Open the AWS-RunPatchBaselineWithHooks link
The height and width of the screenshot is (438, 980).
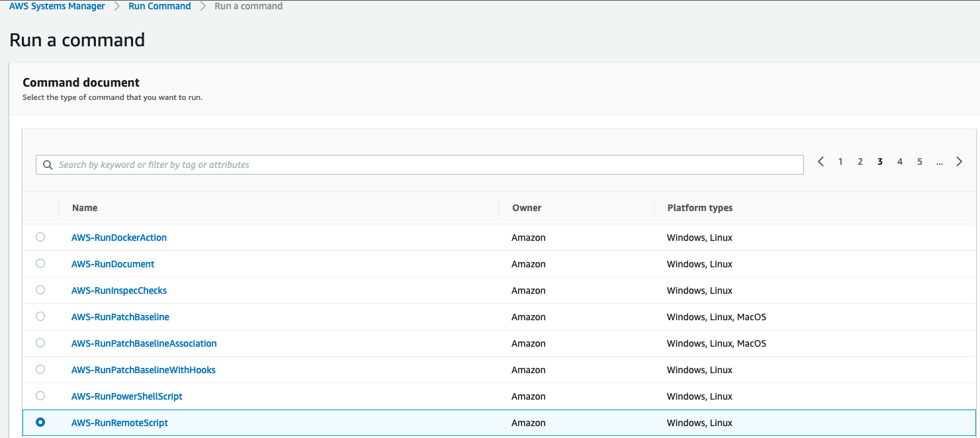[144, 370]
